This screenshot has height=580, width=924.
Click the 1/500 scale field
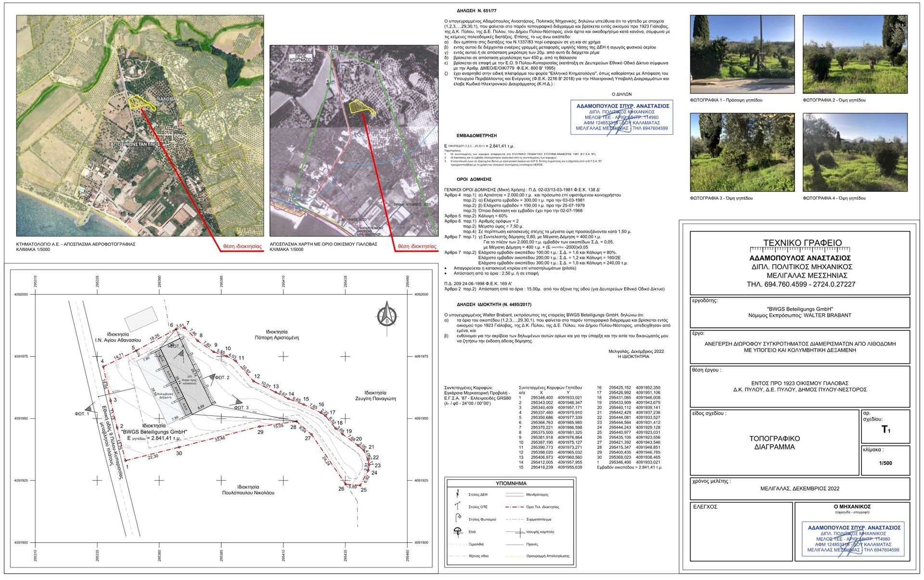point(885,463)
